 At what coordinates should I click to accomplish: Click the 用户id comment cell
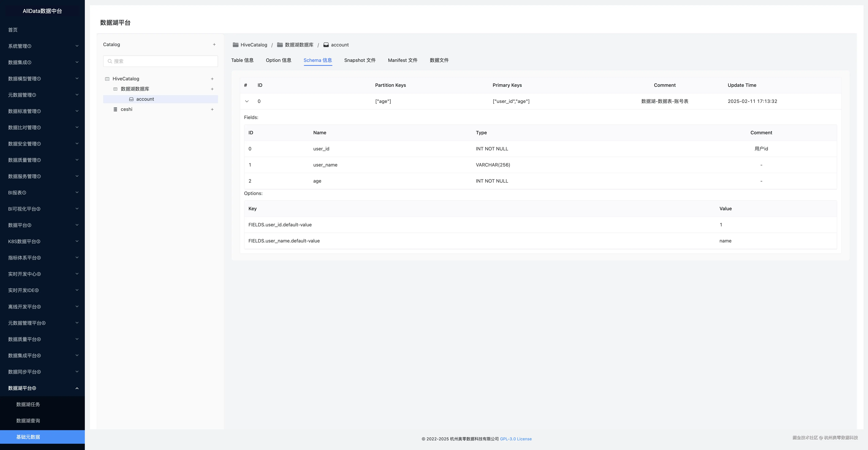[761, 149]
